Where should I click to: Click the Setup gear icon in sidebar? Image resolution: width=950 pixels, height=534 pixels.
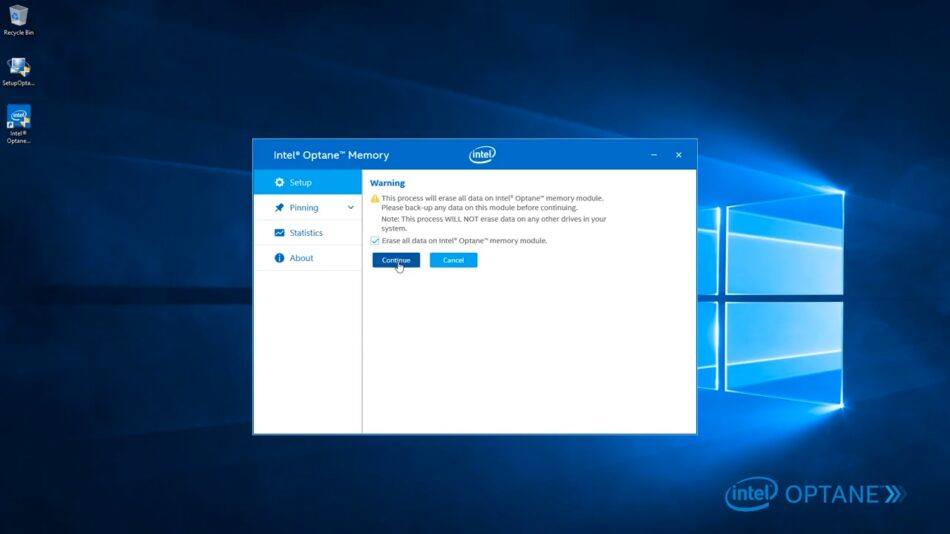(x=279, y=182)
